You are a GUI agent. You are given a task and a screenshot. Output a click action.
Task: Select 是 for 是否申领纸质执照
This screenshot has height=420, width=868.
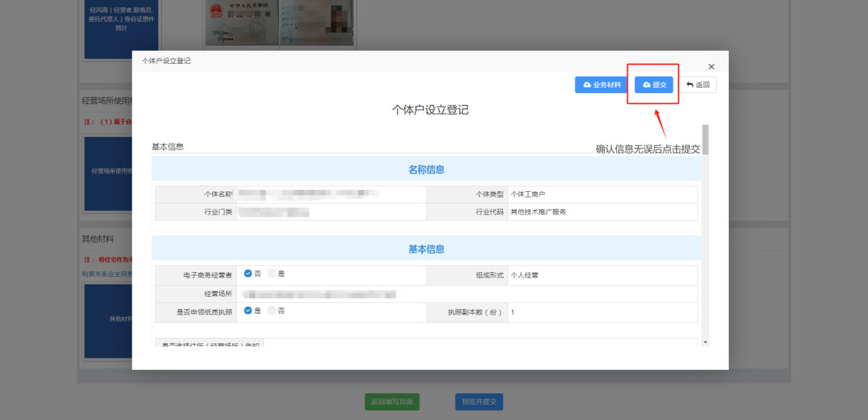248,310
